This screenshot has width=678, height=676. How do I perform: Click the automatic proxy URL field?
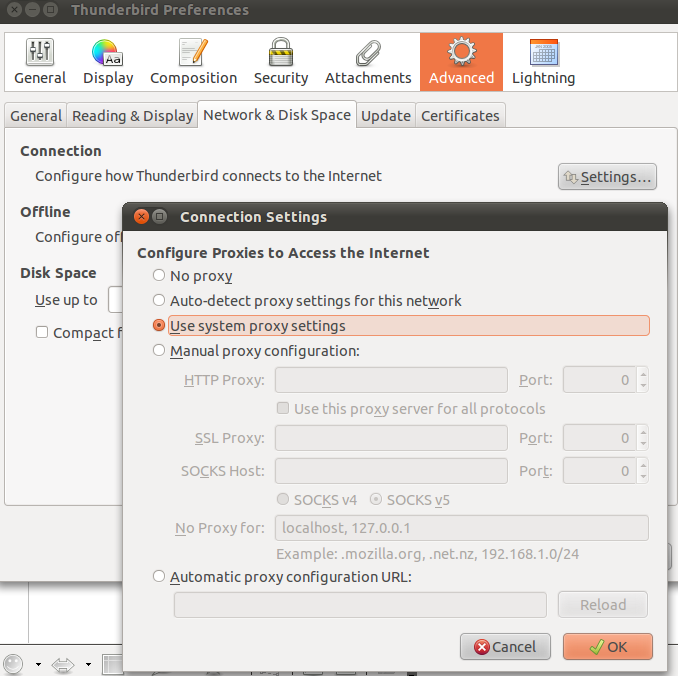point(360,605)
